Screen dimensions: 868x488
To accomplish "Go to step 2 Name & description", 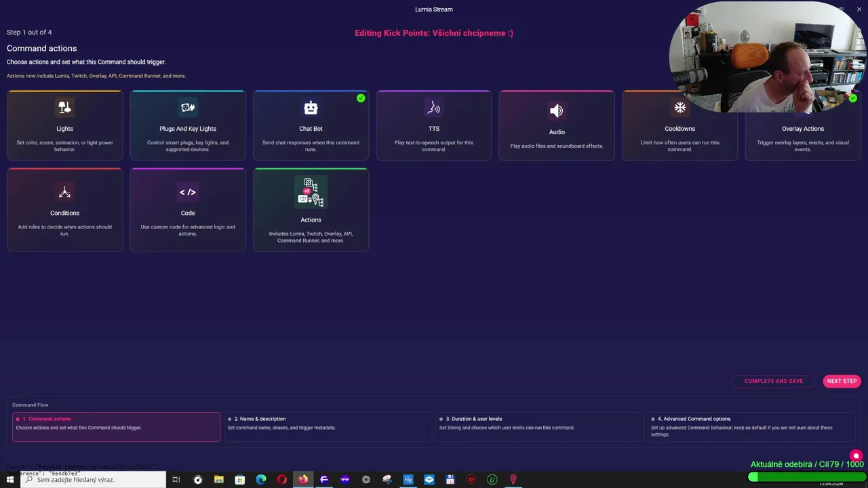I will [328, 426].
